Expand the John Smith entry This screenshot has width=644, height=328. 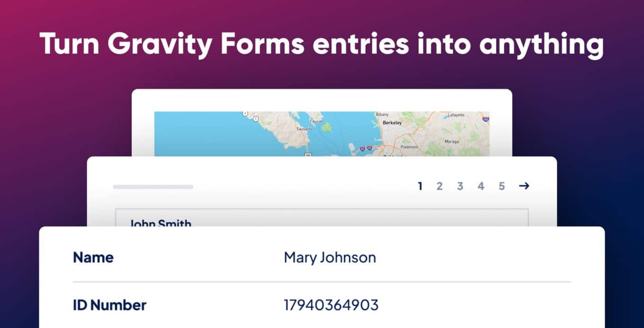tap(160, 223)
